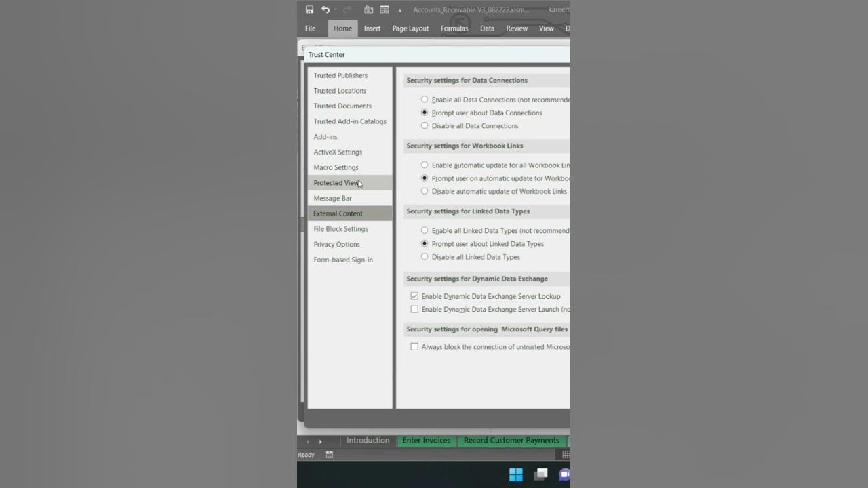
Task: Open Task View on the taskbar
Action: (540, 474)
